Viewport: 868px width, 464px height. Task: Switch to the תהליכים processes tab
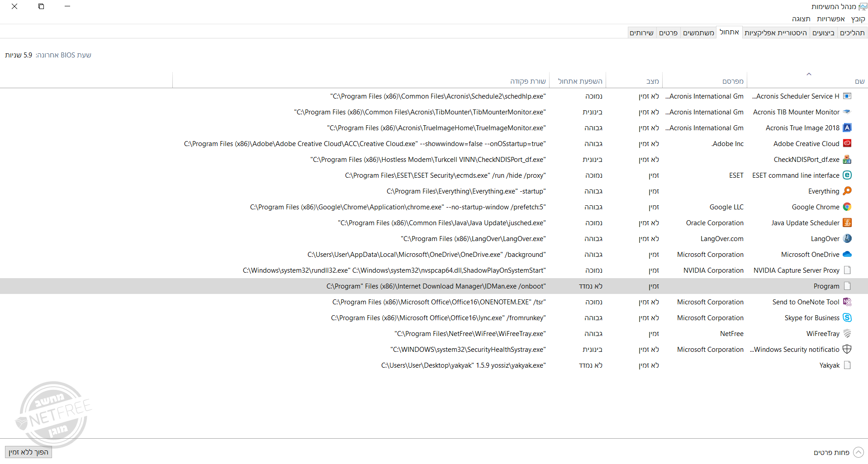point(852,33)
